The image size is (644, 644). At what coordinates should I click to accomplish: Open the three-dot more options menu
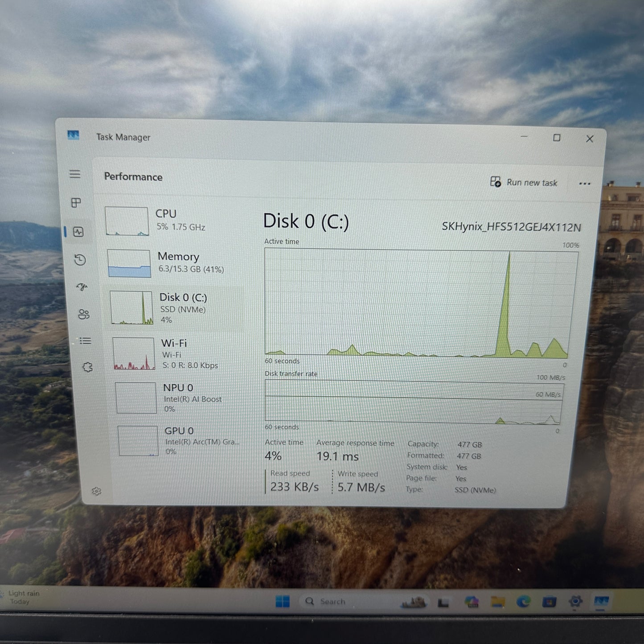coord(585,184)
